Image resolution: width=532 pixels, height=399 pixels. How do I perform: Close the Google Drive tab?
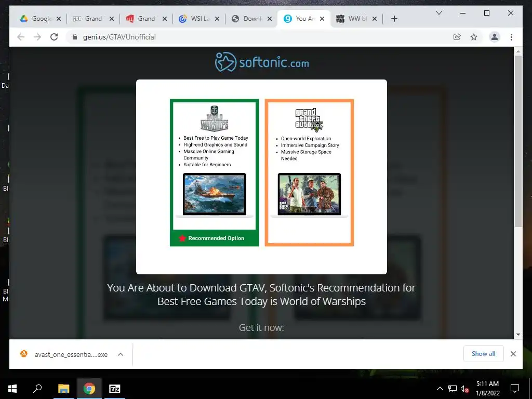(59, 19)
